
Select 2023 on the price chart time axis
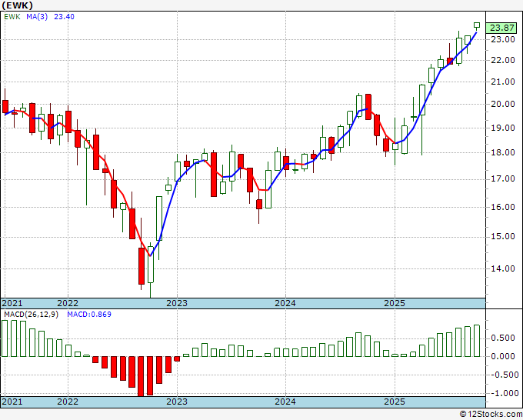click(x=177, y=303)
